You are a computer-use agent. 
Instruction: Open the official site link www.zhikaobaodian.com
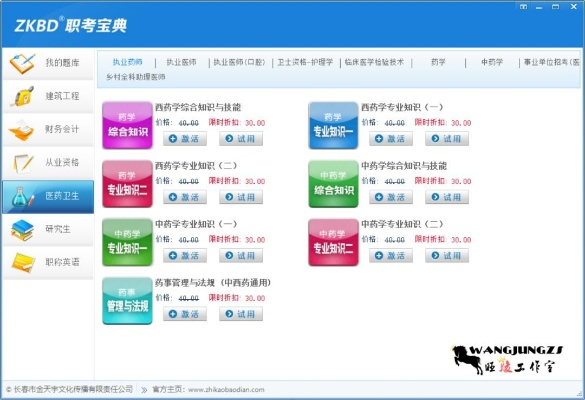[x=226, y=390]
